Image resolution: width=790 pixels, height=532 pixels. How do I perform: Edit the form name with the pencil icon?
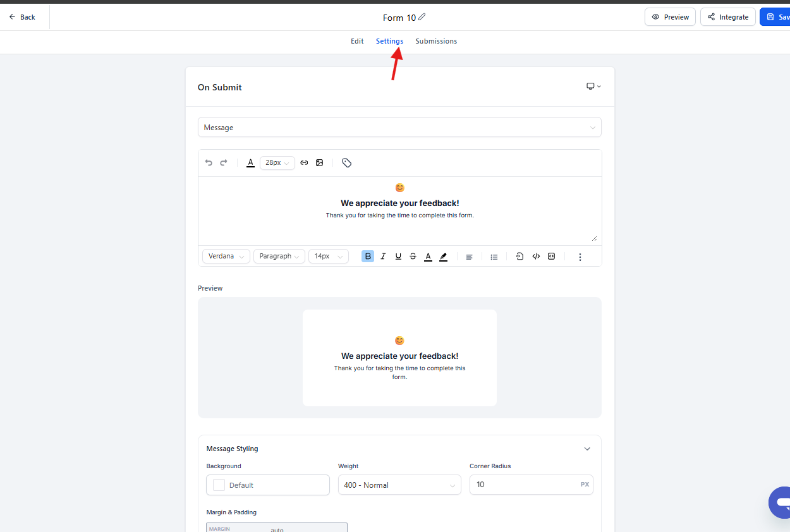pos(422,17)
